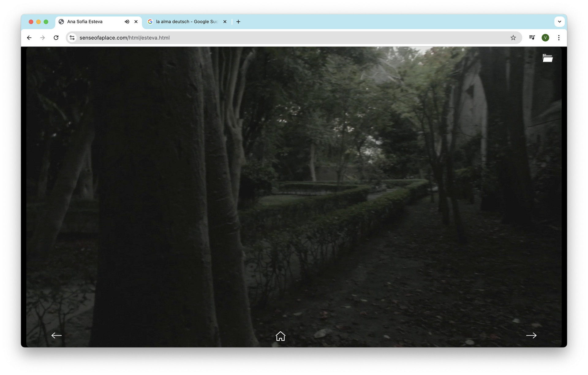Open media control icon in browser toolbar
This screenshot has height=375, width=588.
pyautogui.click(x=532, y=38)
